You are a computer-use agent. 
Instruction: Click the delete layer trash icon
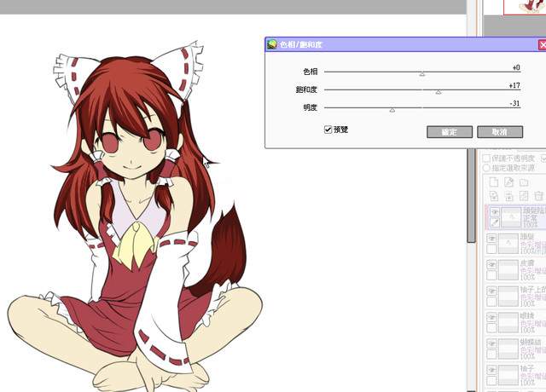pyautogui.click(x=538, y=196)
